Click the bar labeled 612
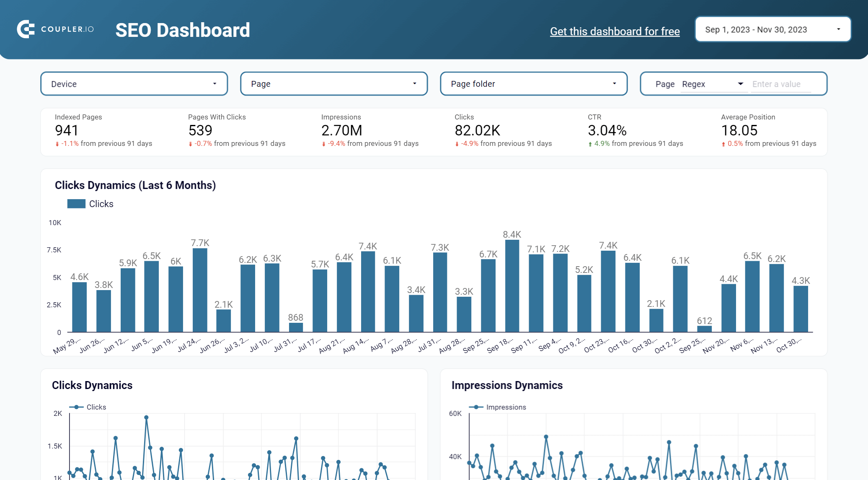Viewport: 868px width, 480px height. (x=704, y=329)
